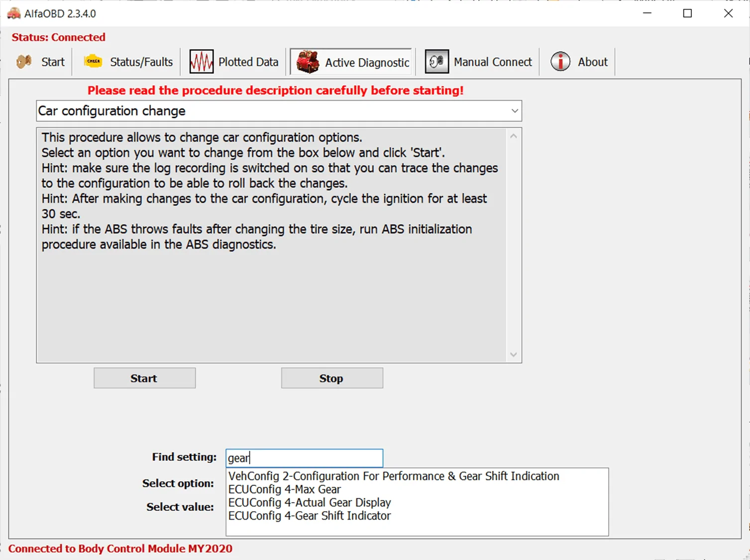The image size is (750, 560).
Task: Click the Stop procedure button
Action: tap(332, 378)
